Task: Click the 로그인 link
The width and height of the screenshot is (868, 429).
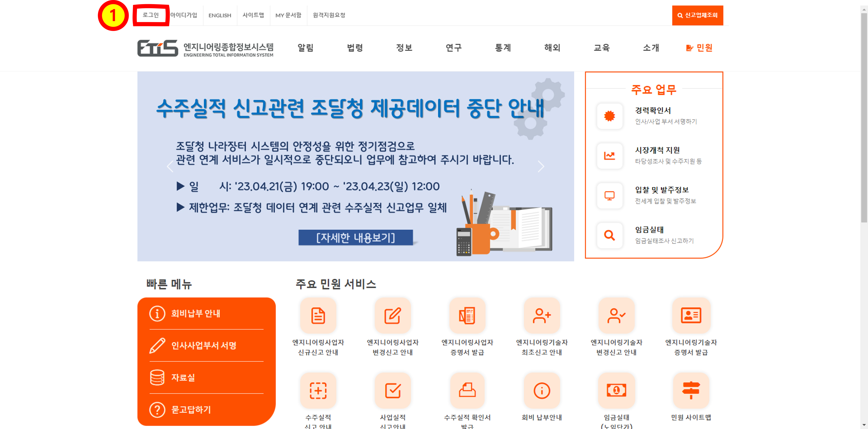Action: point(151,15)
